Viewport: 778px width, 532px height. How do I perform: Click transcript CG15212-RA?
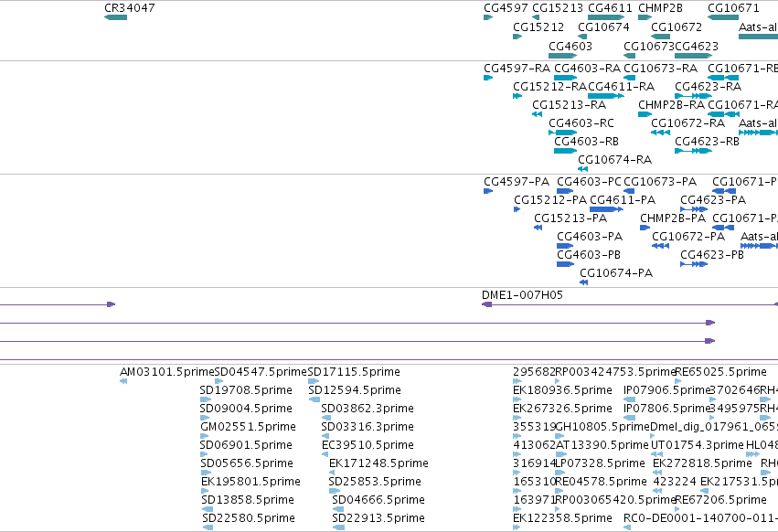click(x=549, y=86)
